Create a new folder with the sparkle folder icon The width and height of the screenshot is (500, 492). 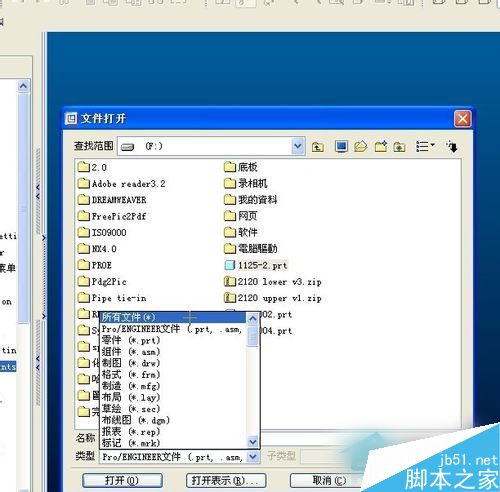381,146
